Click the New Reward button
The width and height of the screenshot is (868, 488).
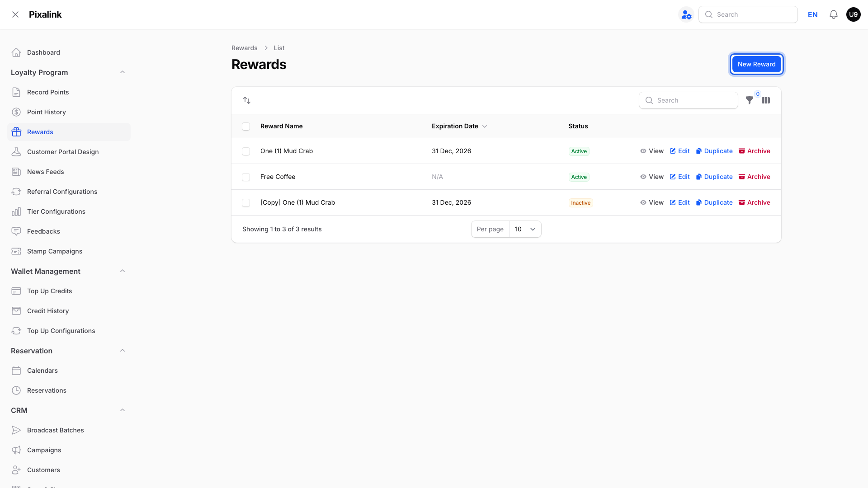[x=756, y=64]
